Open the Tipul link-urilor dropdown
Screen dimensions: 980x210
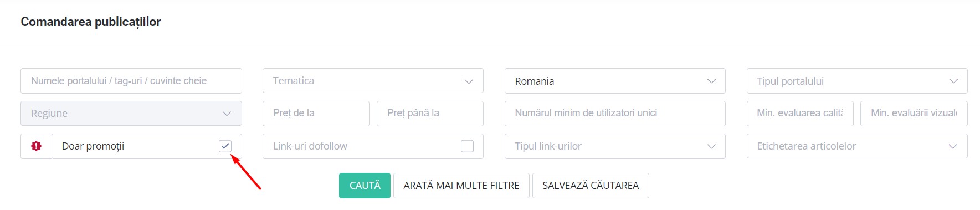[615, 146]
